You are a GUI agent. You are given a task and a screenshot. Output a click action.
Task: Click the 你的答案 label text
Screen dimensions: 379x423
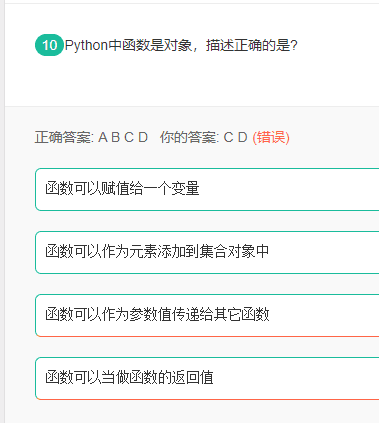coord(189,137)
